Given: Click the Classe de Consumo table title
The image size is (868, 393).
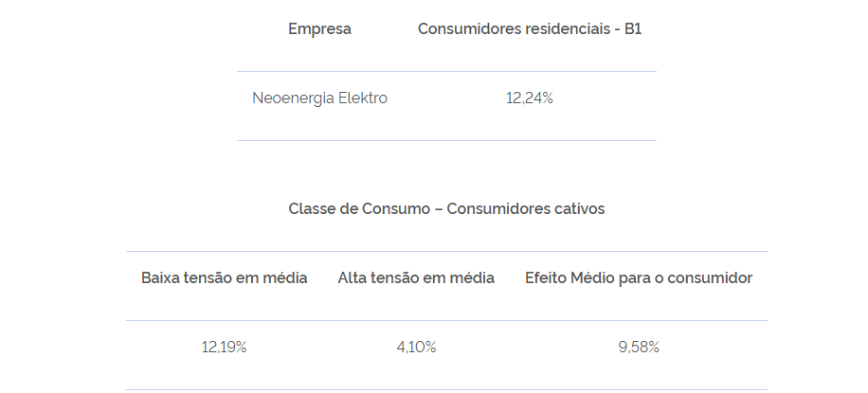Looking at the screenshot, I should coord(446,208).
